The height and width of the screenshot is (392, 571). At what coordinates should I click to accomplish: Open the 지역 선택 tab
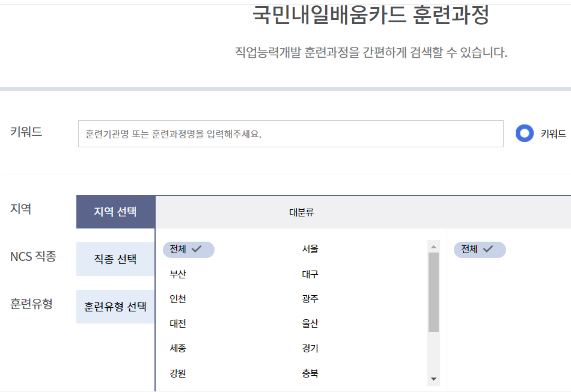(x=115, y=212)
